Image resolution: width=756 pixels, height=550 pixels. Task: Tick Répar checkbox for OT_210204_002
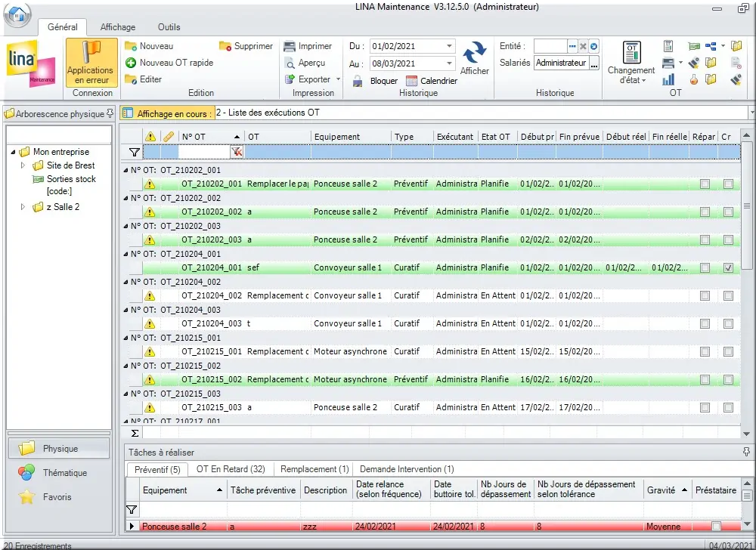point(705,295)
